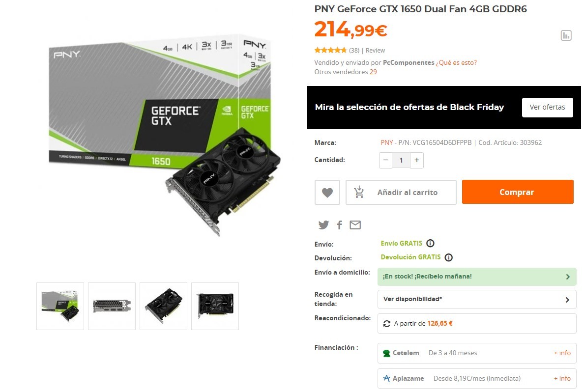The height and width of the screenshot is (392, 584).
Task: Decrease quantity with minus button
Action: click(385, 160)
